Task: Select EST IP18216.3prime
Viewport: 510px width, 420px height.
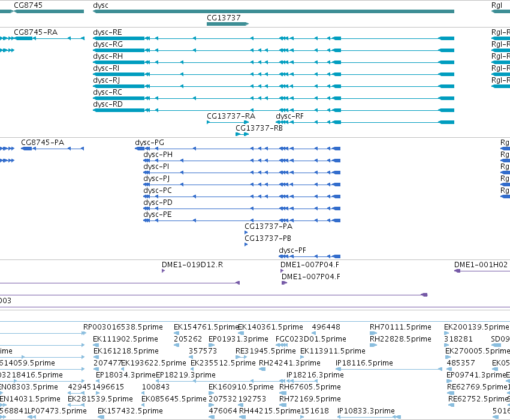Action: [302, 381]
